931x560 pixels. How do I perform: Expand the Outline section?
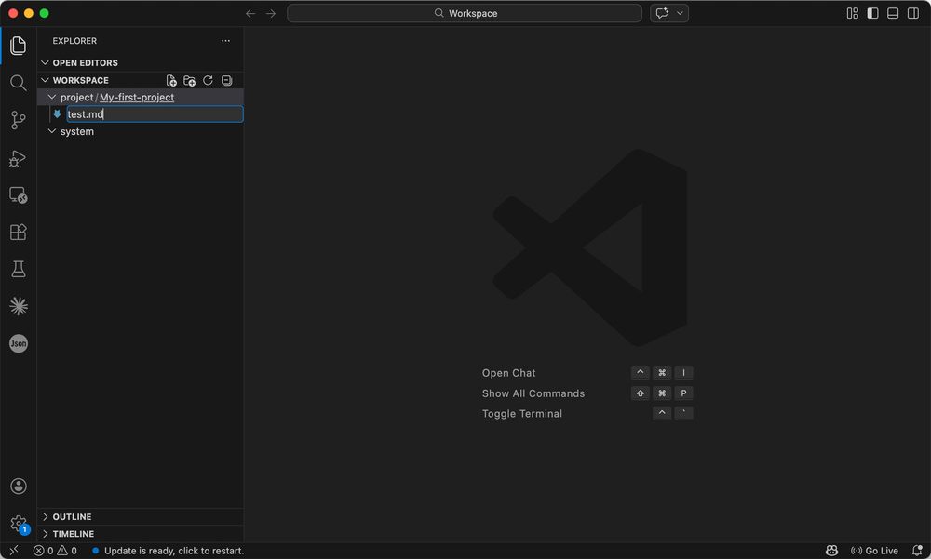(x=72, y=517)
